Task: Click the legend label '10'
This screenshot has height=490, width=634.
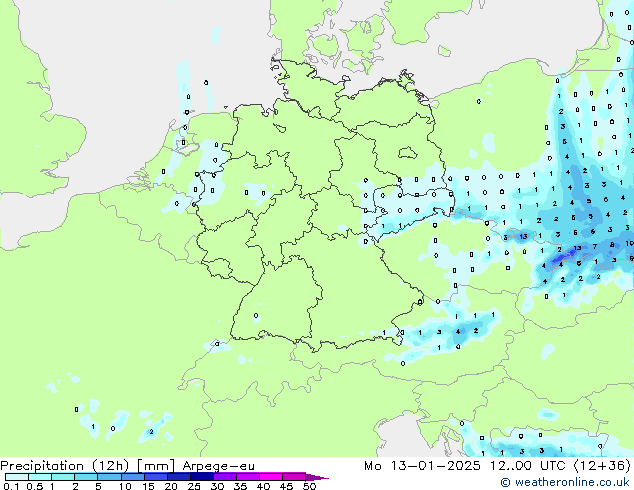Action: (x=125, y=486)
